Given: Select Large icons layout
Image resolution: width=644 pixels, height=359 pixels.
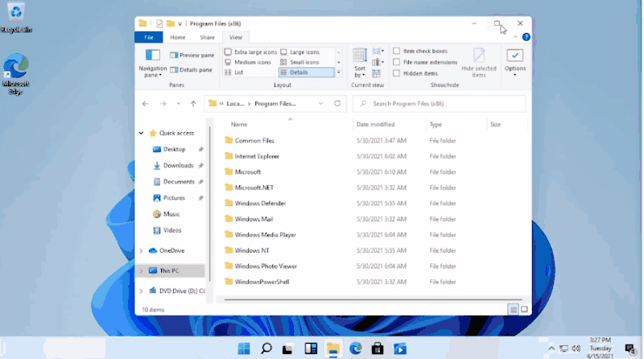Looking at the screenshot, I should pos(300,52).
